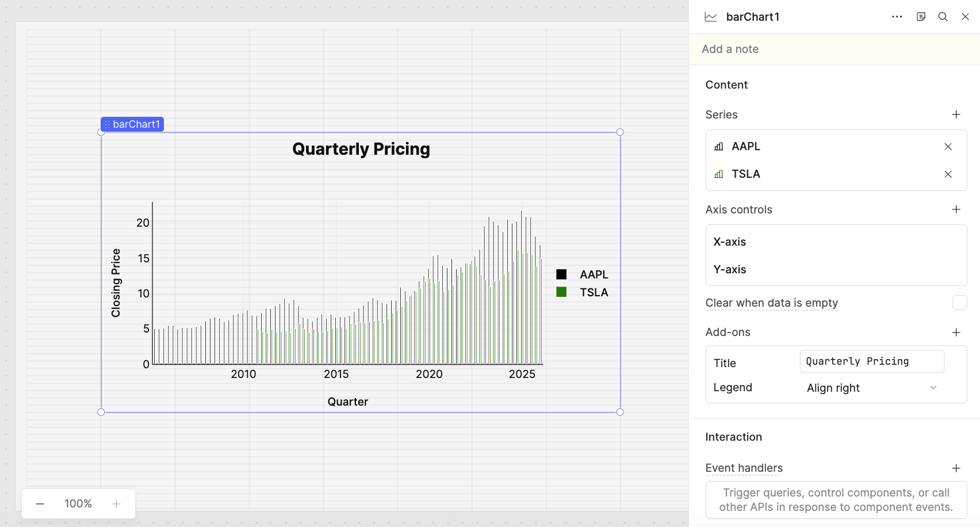Viewport: 980px width, 527px height.
Task: Toggle Clear when data is empty
Action: tap(959, 303)
